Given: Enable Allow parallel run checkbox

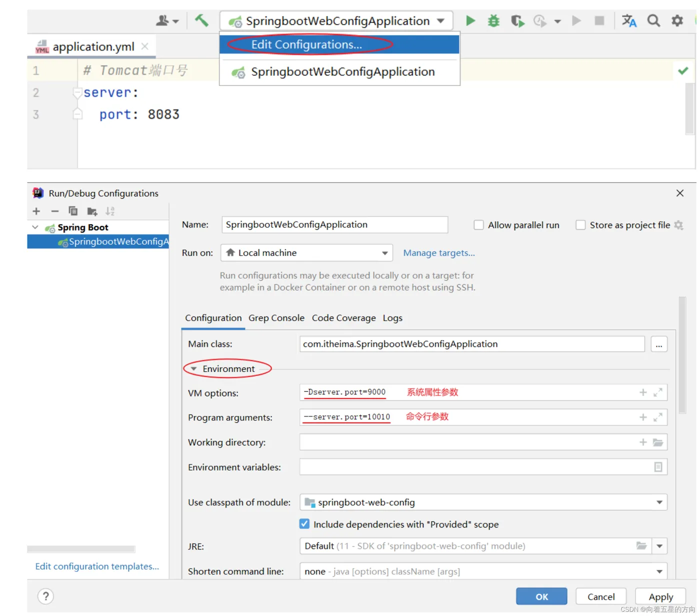Looking at the screenshot, I should [478, 225].
